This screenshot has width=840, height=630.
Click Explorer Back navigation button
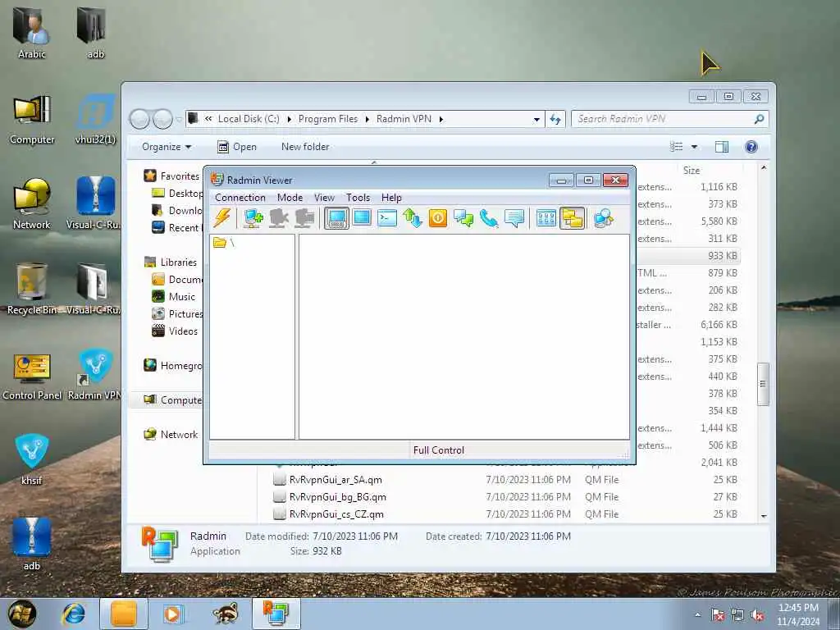(139, 119)
